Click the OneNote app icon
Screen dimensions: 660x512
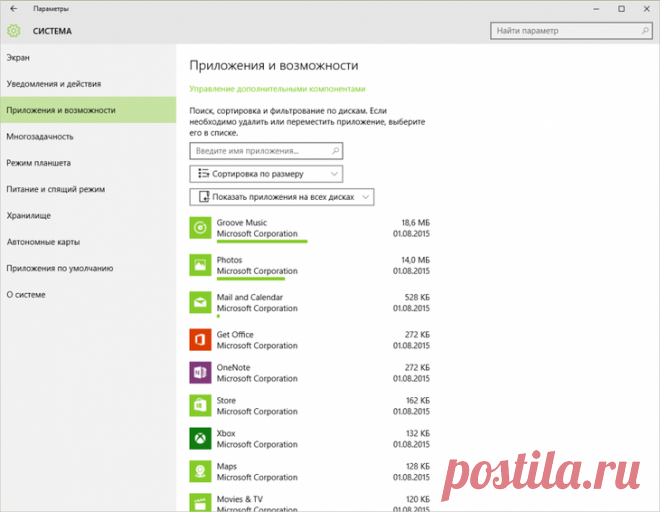[200, 373]
